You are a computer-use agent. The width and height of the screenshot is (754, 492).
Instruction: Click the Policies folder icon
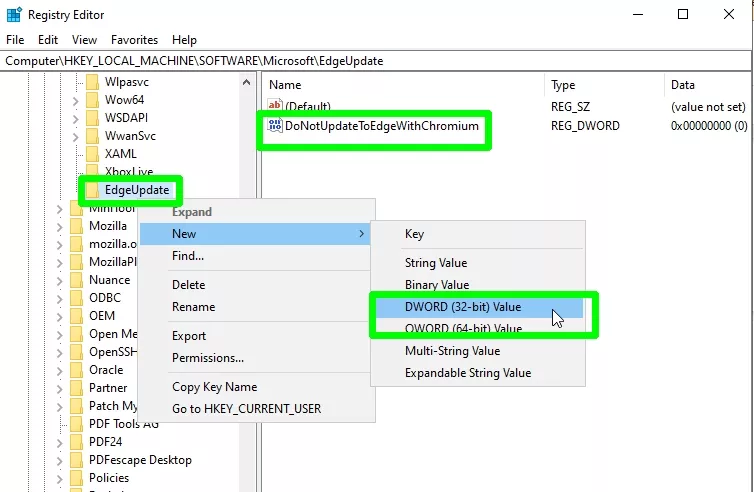[x=76, y=478]
